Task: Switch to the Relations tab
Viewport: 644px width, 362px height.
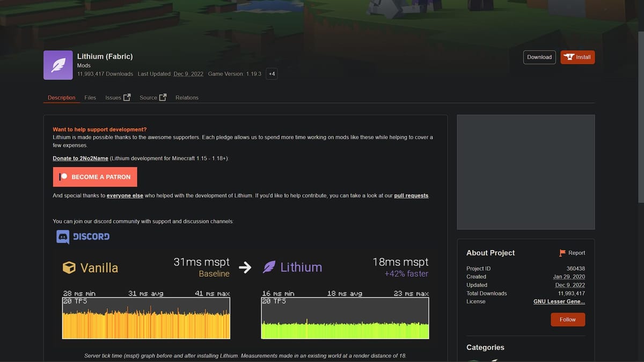Action: click(187, 98)
